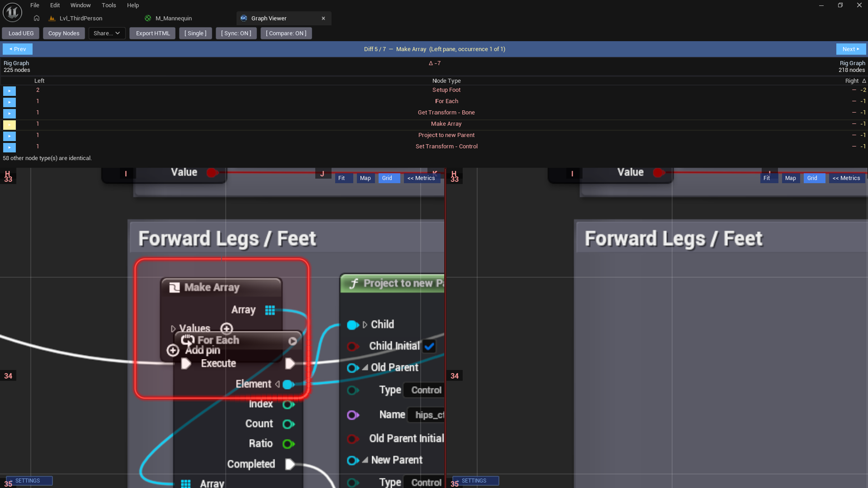Viewport: 868px width, 488px height.
Task: Open the Share dropdown
Action: pos(107,33)
